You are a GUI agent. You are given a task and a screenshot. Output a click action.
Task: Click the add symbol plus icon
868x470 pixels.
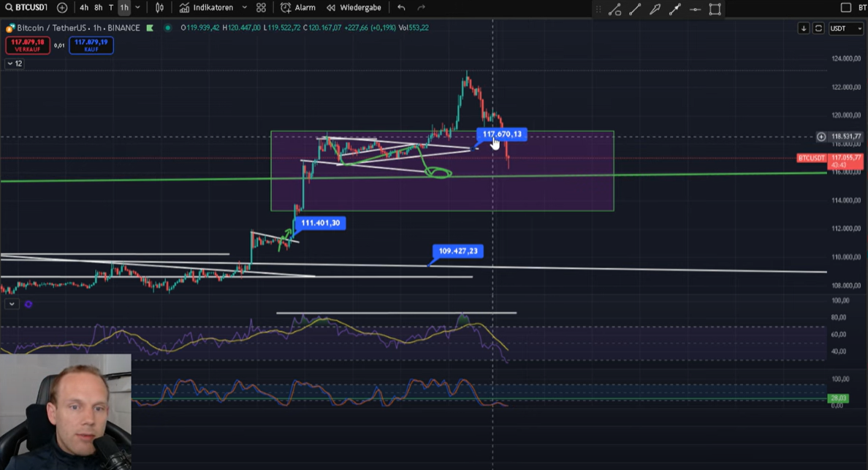point(62,8)
